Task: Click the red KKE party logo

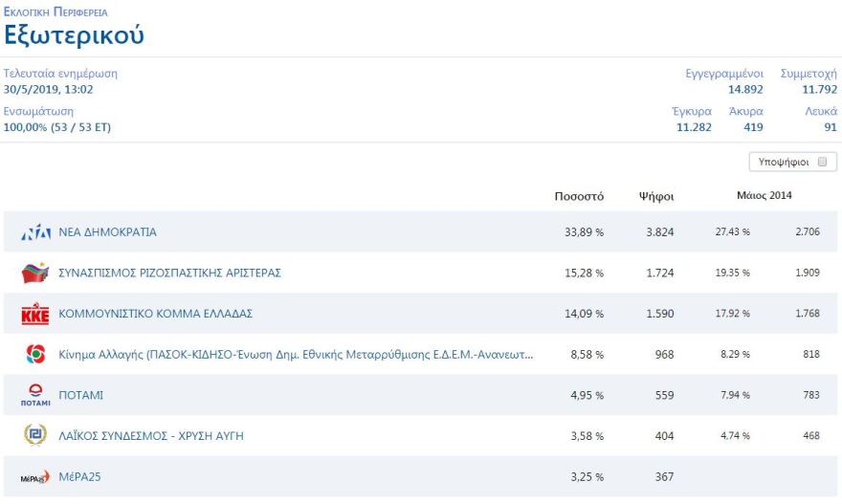Action: click(35, 314)
